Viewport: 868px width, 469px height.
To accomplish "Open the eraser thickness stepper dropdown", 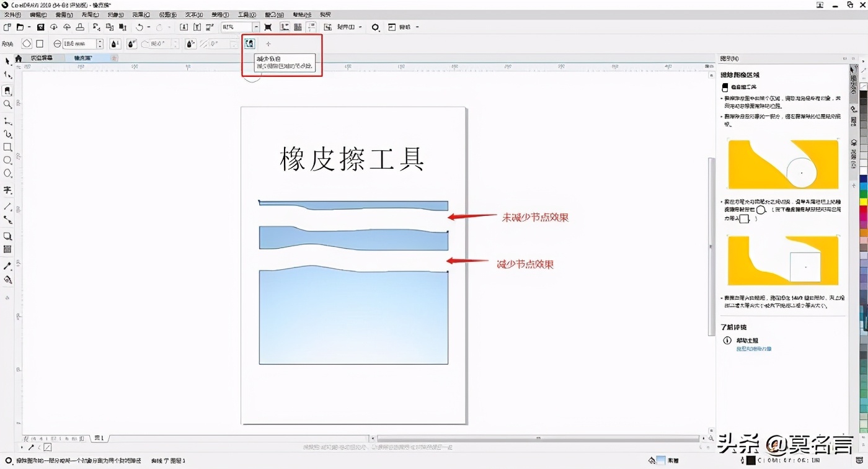I will [x=100, y=43].
